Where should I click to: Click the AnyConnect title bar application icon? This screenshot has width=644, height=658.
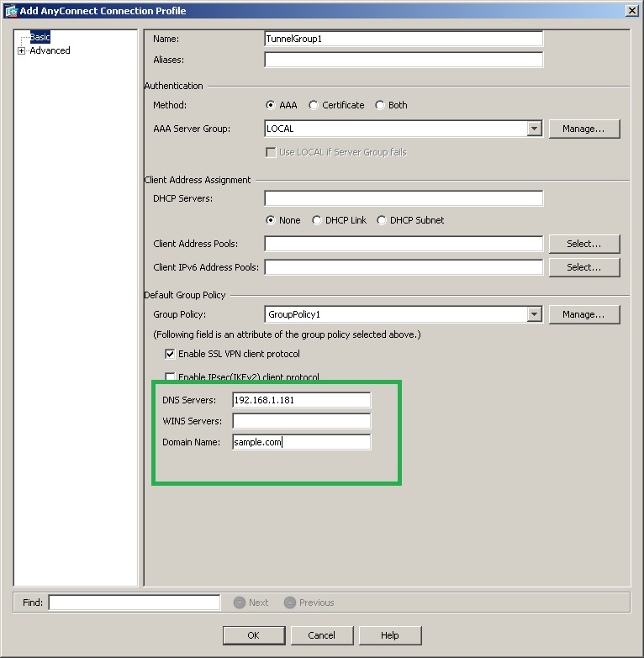(11, 11)
